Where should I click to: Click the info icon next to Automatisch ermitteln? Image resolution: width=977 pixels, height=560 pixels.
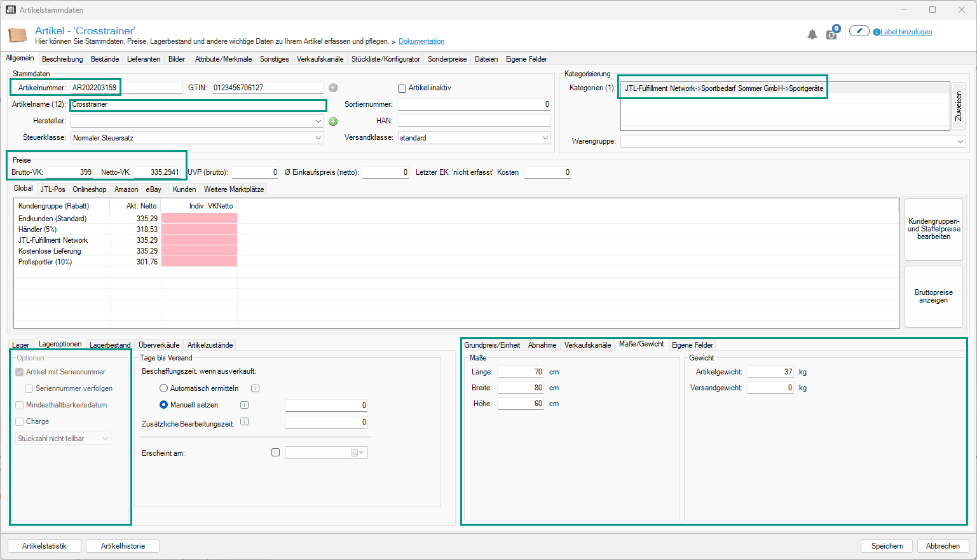click(x=255, y=388)
